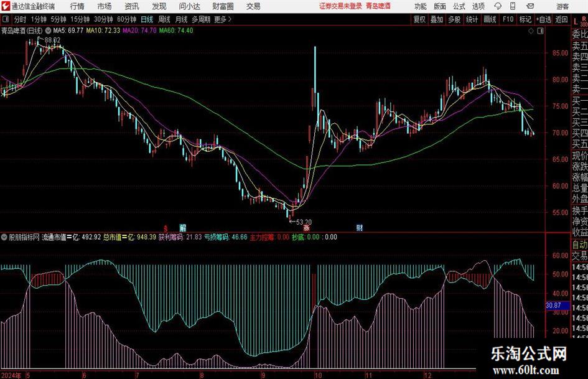Open the 交易 menu
Screen dimensions: 588x379
pos(253,6)
